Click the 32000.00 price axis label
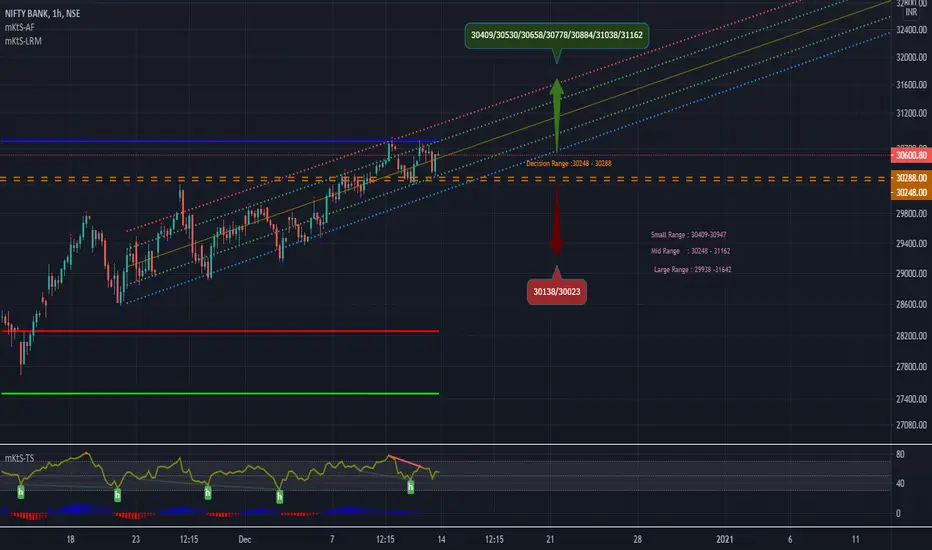Viewport: 932px width, 550px height. click(x=911, y=57)
